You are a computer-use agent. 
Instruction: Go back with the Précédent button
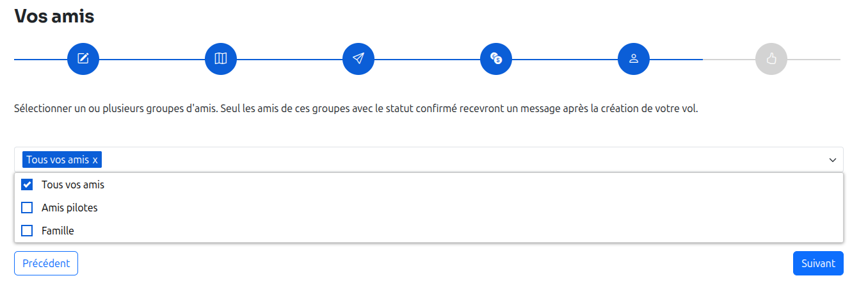[46, 263]
